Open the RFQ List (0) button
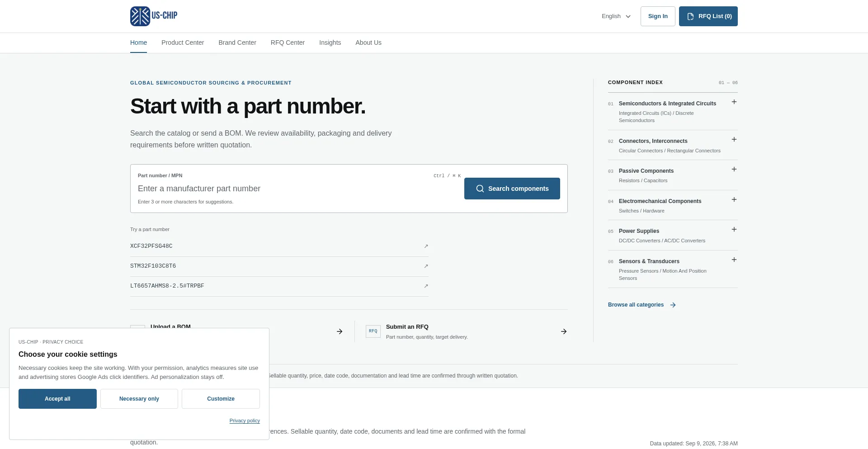 click(708, 16)
